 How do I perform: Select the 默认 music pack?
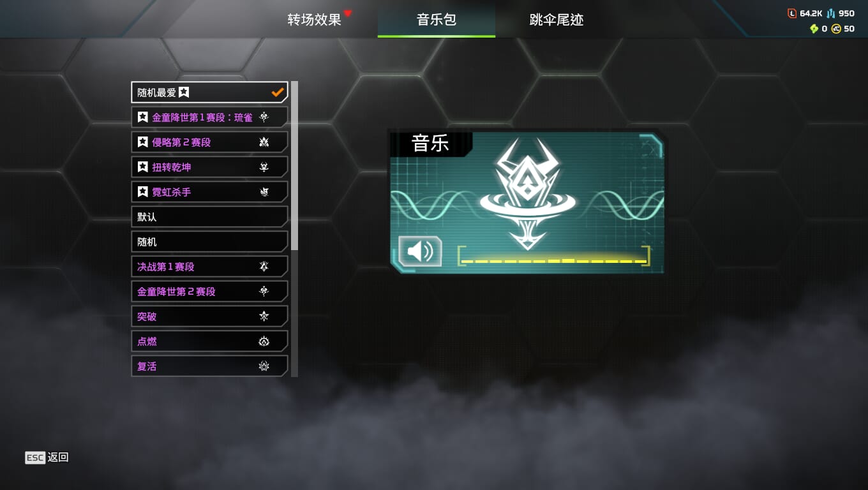click(209, 217)
